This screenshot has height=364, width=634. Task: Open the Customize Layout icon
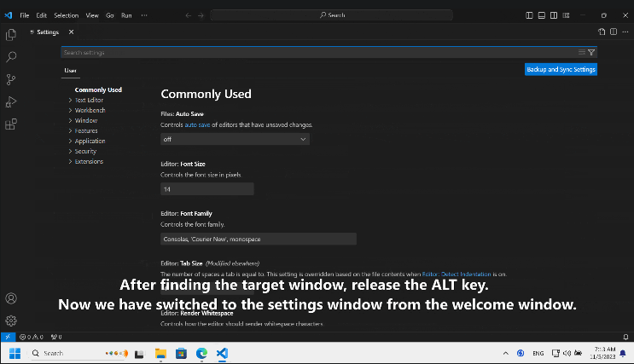click(566, 15)
